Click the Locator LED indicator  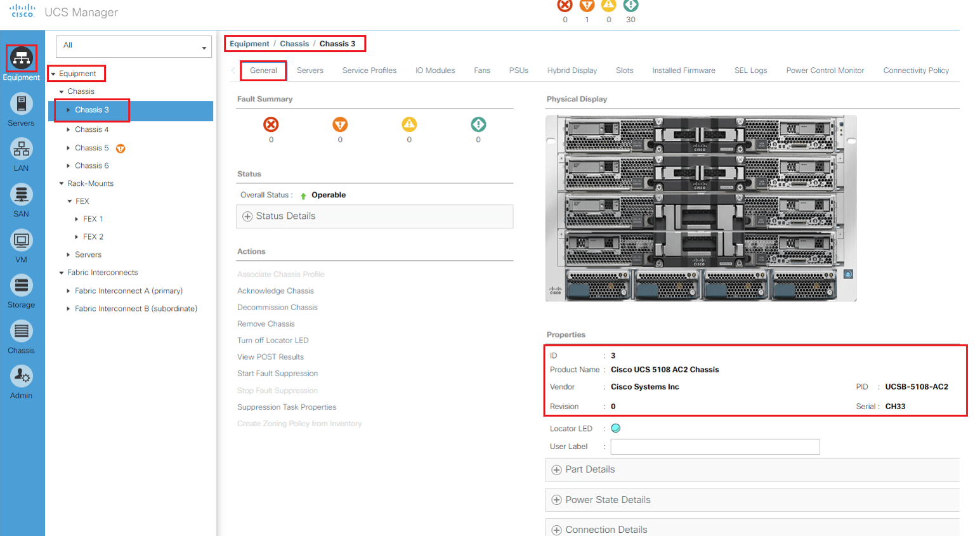point(615,428)
